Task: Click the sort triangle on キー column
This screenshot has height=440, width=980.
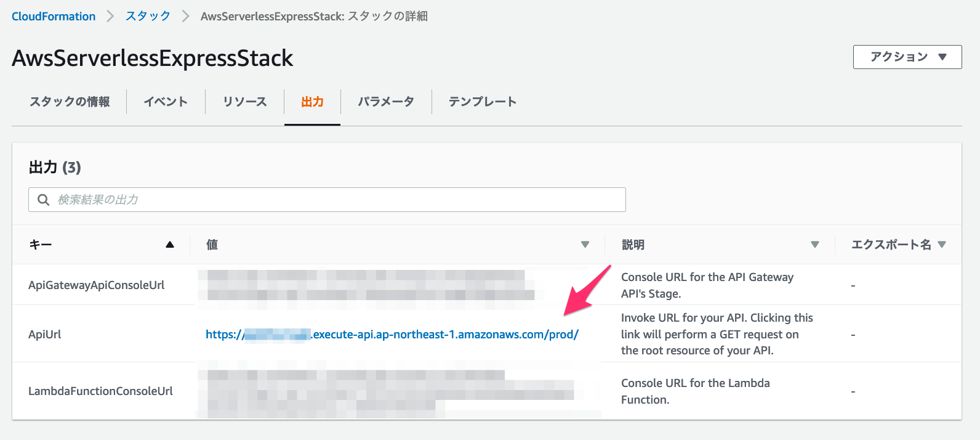Action: (x=171, y=245)
